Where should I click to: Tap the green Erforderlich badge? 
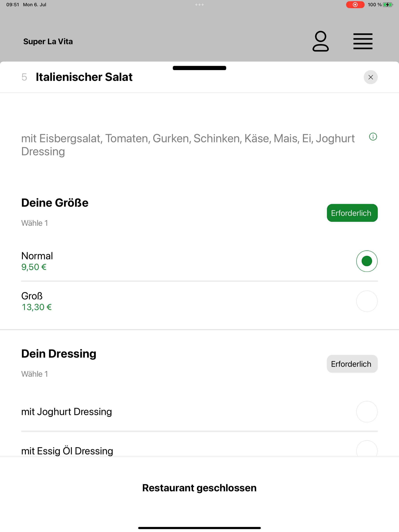click(x=352, y=213)
